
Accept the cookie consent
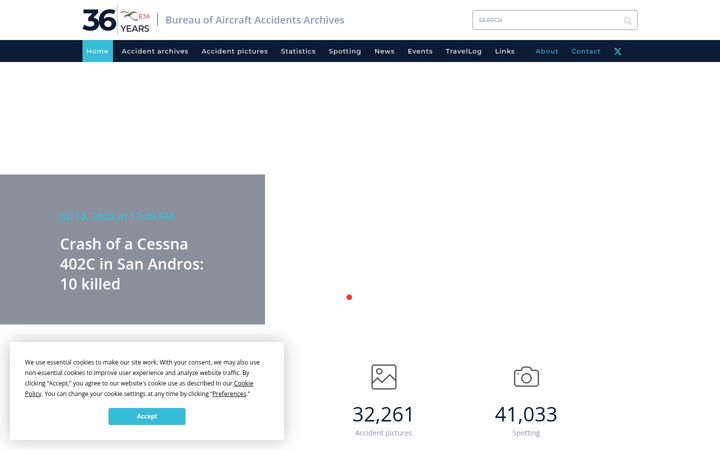pos(147,416)
